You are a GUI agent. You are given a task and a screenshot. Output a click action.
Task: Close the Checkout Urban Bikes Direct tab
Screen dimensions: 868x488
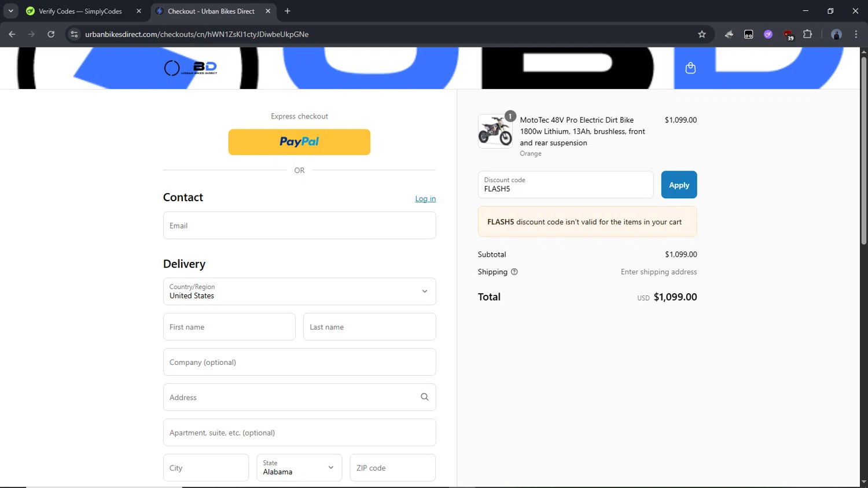pyautogui.click(x=268, y=11)
